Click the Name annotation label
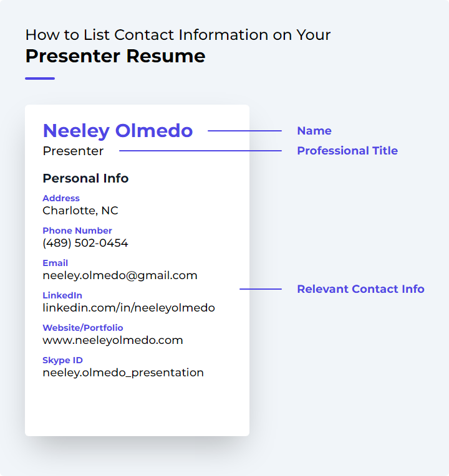The width and height of the screenshot is (449, 476). pos(314,131)
